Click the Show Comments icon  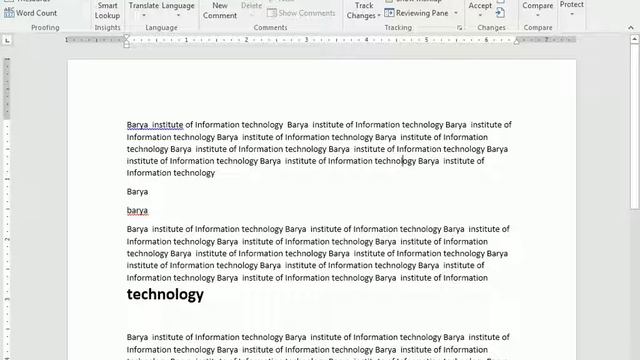pyautogui.click(x=271, y=13)
